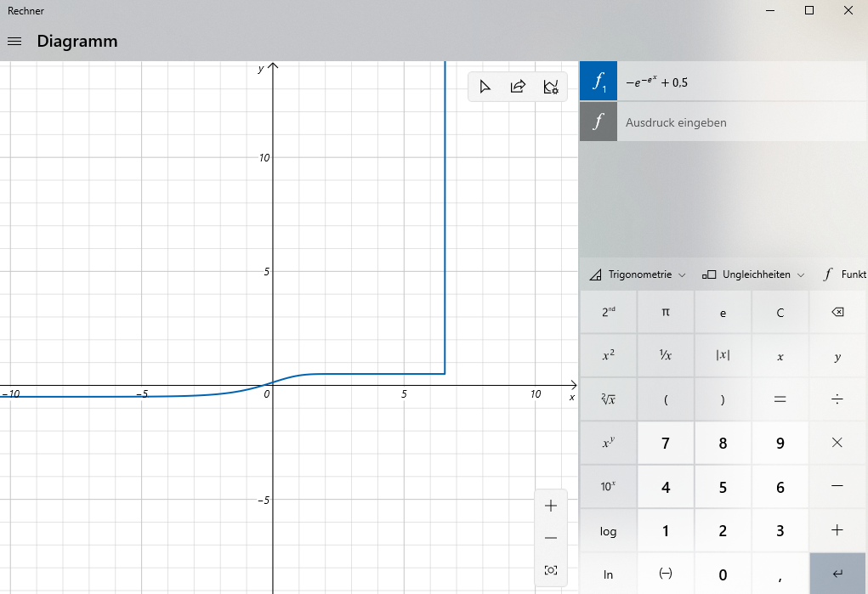This screenshot has width=868, height=594.
Task: Click the x squared key
Action: click(x=609, y=355)
